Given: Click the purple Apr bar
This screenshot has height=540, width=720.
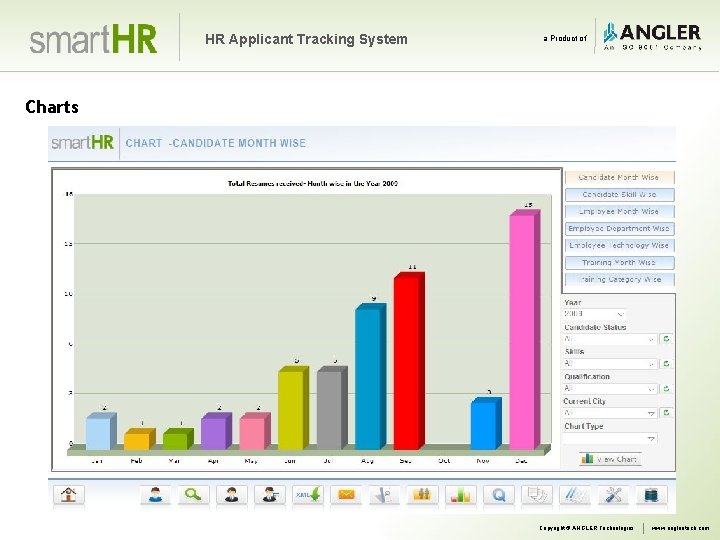Looking at the screenshot, I should (x=216, y=431).
